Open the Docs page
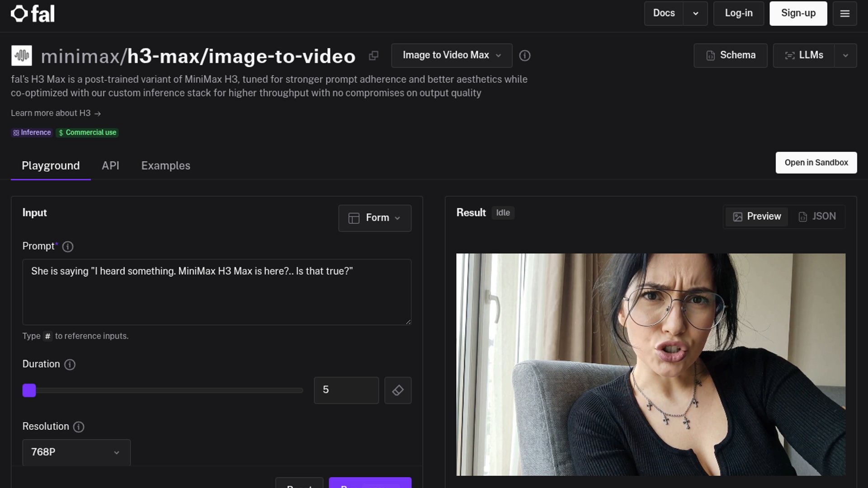This screenshot has width=868, height=488. point(664,14)
